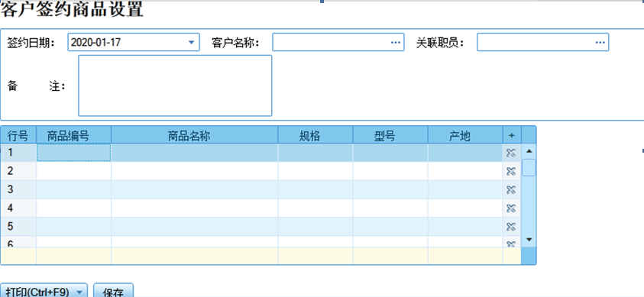Image resolution: width=644 pixels, height=297 pixels.
Task: Click the 商品编号 cell in row 3
Action: (74, 189)
